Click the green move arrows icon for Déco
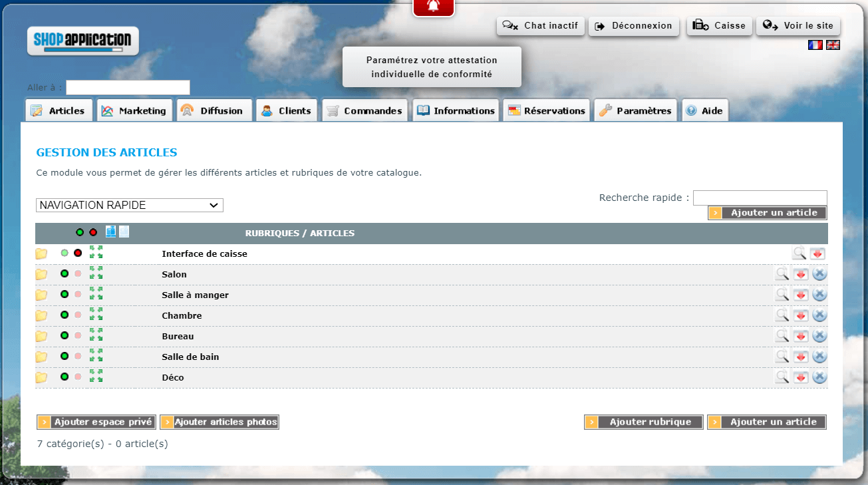This screenshot has height=485, width=868. 96,376
